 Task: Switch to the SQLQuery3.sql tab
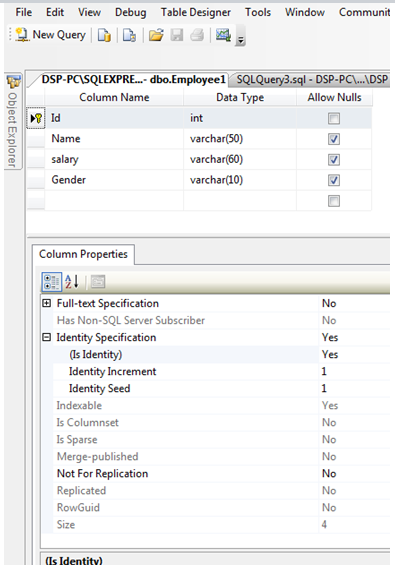coord(312,79)
